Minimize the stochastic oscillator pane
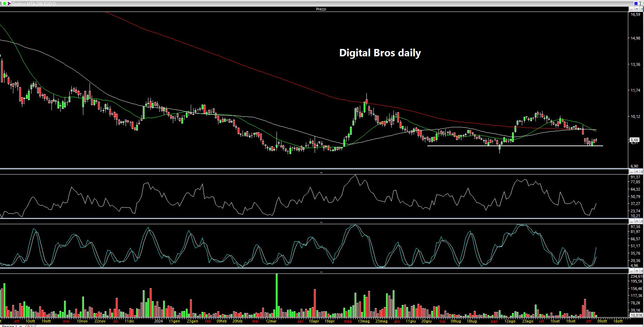 [x=631, y=221]
